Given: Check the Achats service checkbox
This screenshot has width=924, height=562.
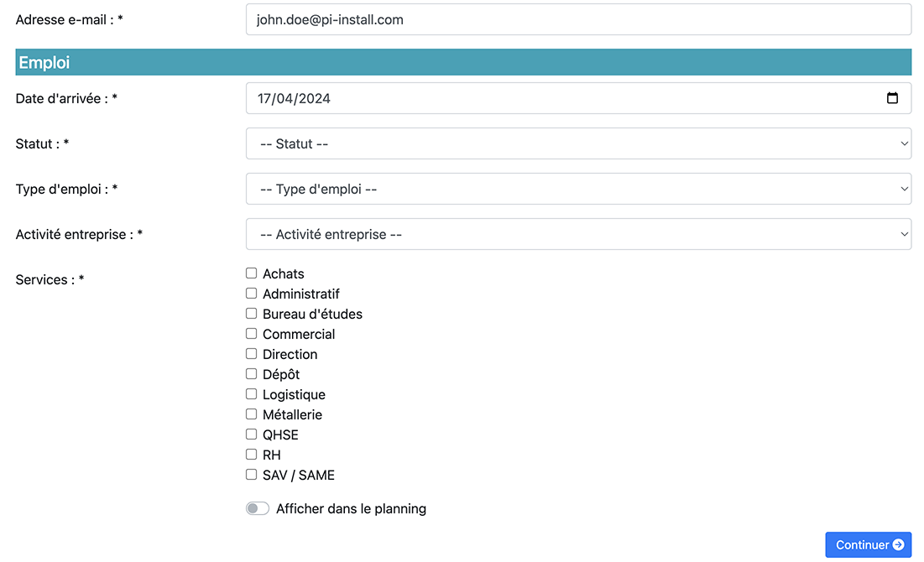Looking at the screenshot, I should 252,273.
